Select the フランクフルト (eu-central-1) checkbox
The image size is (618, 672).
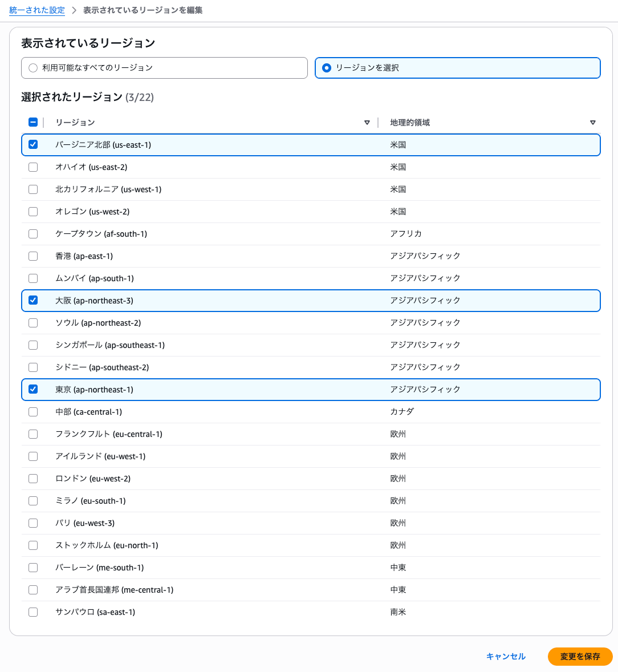[33, 434]
